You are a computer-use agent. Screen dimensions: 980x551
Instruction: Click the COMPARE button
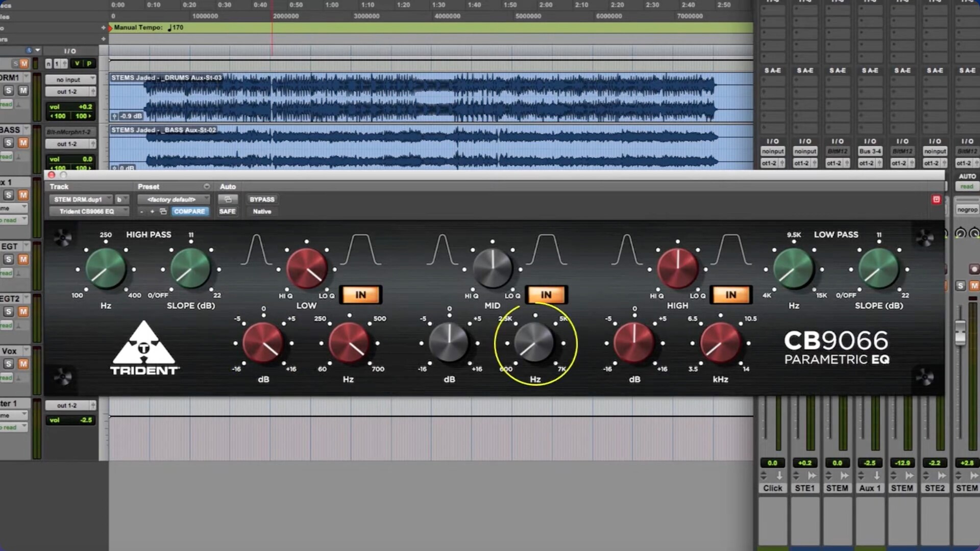(x=189, y=211)
